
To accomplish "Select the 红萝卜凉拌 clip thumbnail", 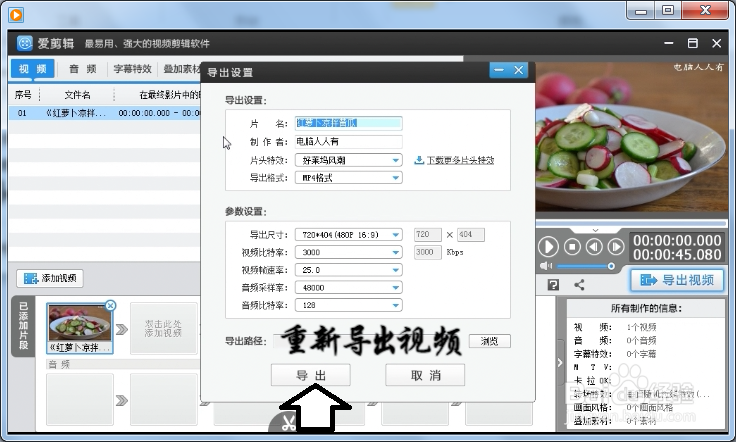I will pos(80,328).
